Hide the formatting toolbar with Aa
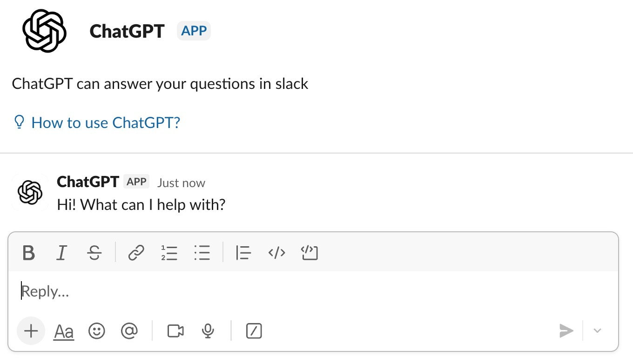 [64, 331]
